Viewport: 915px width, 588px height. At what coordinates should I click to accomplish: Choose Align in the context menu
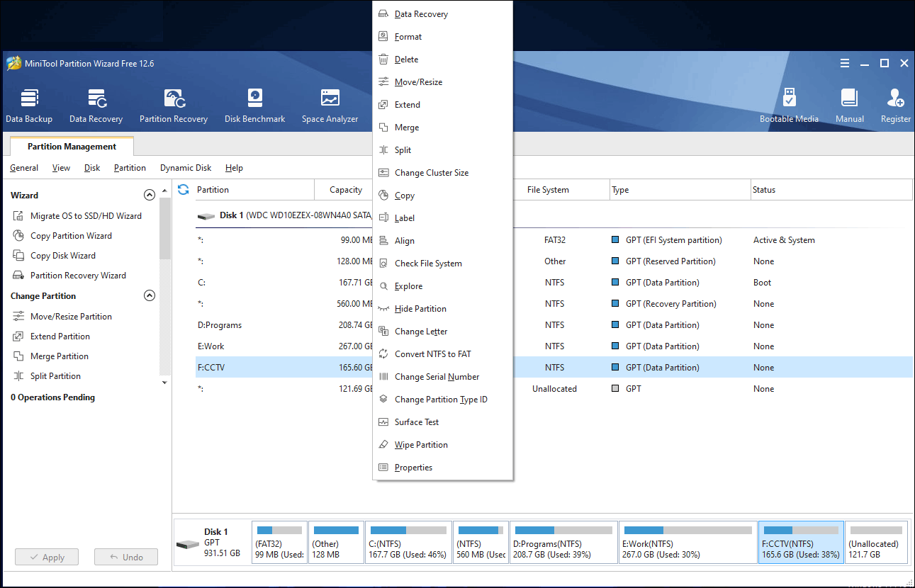[443, 241]
